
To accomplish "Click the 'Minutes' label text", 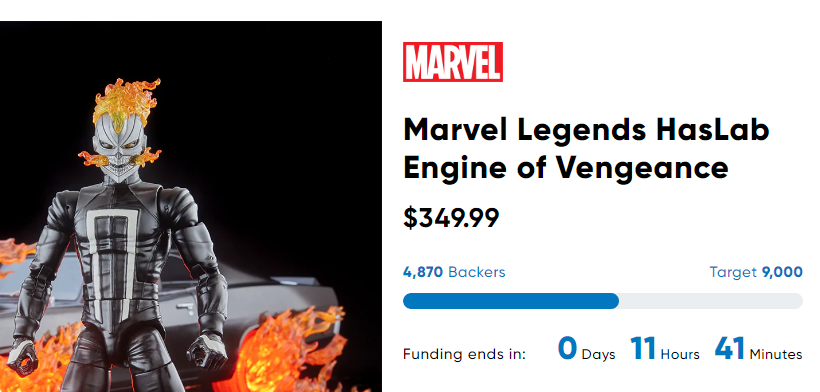I will coord(776,354).
